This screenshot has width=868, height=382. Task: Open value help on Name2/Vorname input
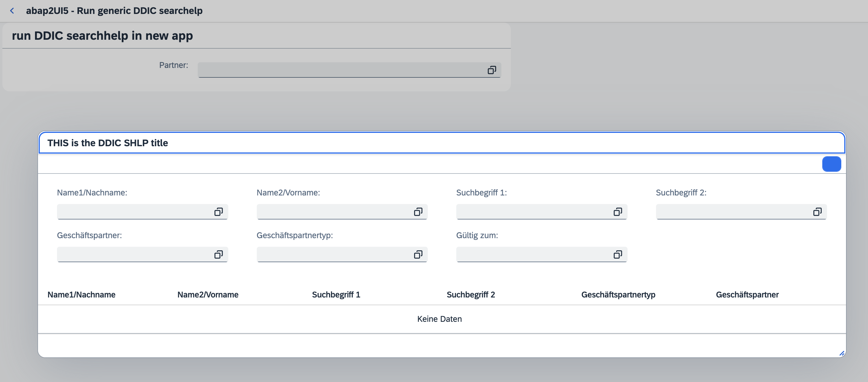(419, 212)
